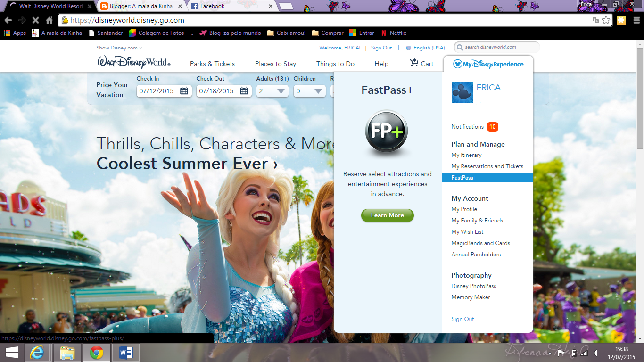Open the Things to Do menu

335,64
